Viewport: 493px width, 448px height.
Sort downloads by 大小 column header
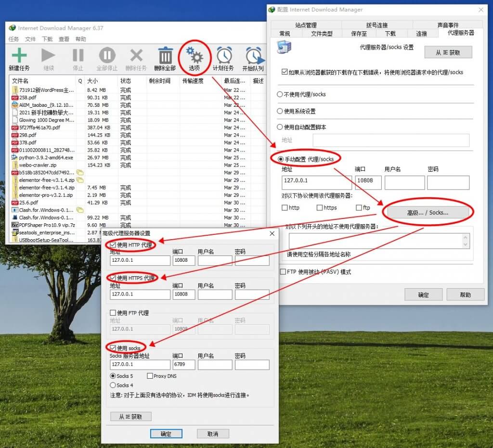pyautogui.click(x=101, y=81)
